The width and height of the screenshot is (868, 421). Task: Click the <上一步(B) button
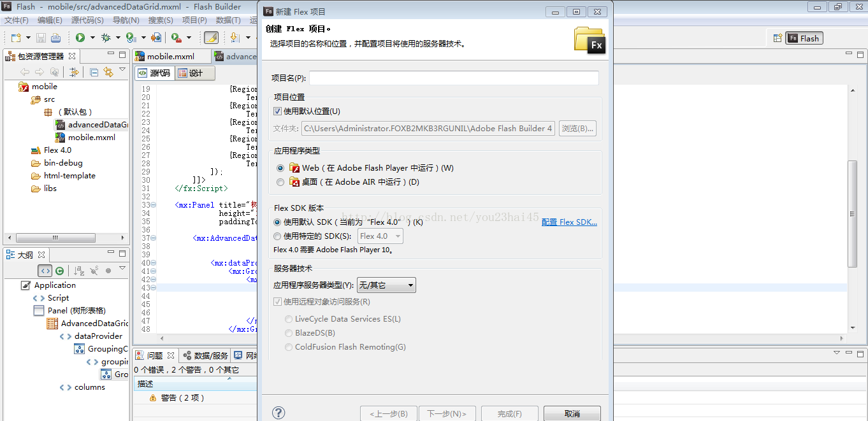click(389, 414)
